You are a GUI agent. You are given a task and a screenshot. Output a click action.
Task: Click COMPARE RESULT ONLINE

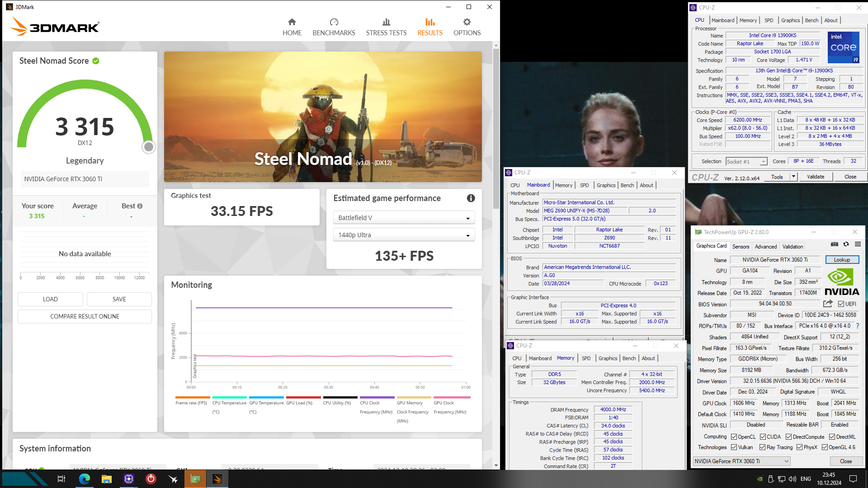(85, 316)
